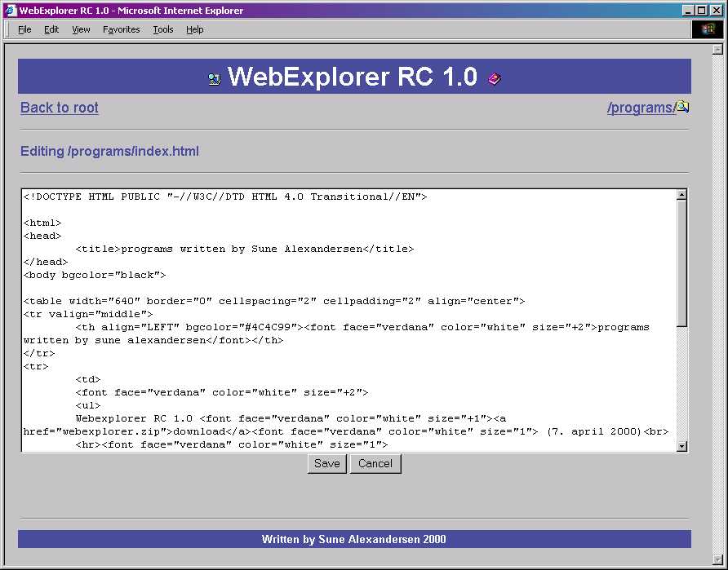
Task: Minimize the Internet Explorer window
Action: (689, 11)
